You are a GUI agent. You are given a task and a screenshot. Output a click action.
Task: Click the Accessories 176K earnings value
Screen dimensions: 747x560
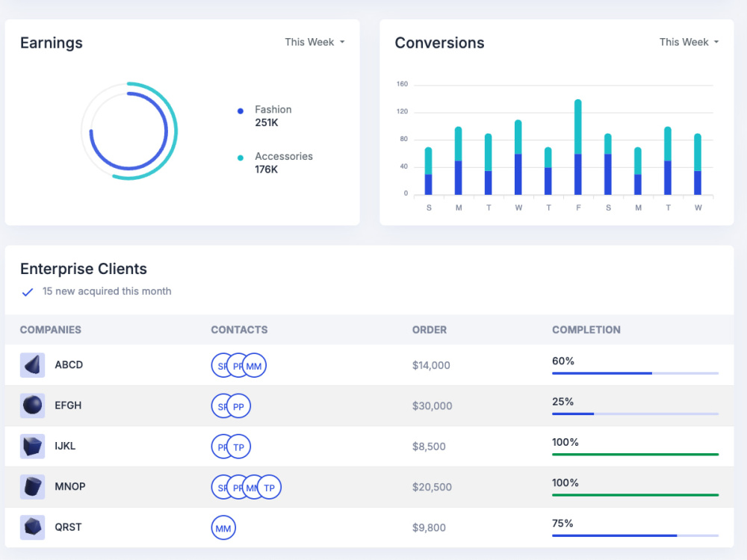pyautogui.click(x=267, y=169)
